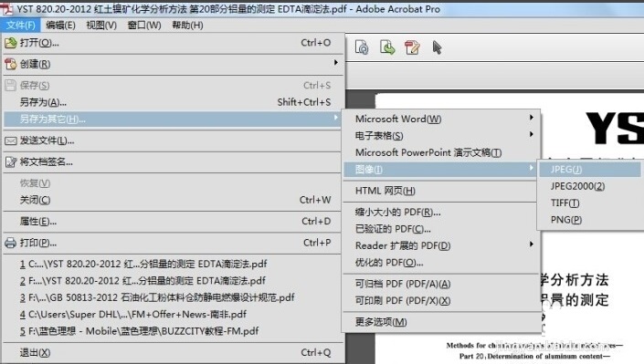Click the Create PDF icon in menu
644x364 pixels.
(11, 64)
